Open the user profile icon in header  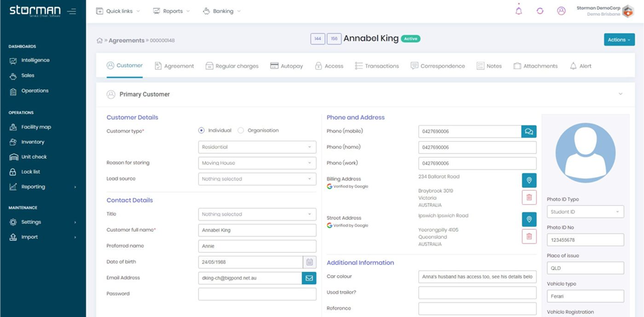tap(561, 11)
